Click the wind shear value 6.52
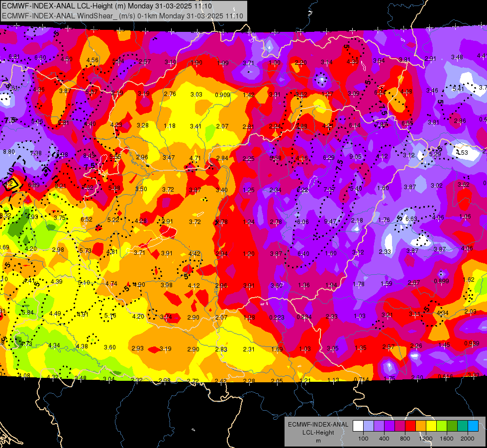Screen dimensions: 487x448 click(87, 219)
